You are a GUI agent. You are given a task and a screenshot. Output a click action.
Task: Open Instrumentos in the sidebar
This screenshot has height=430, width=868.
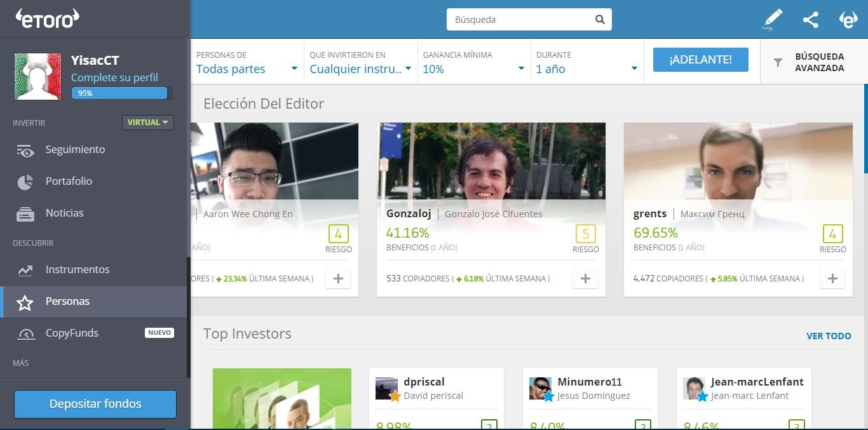pos(93,270)
